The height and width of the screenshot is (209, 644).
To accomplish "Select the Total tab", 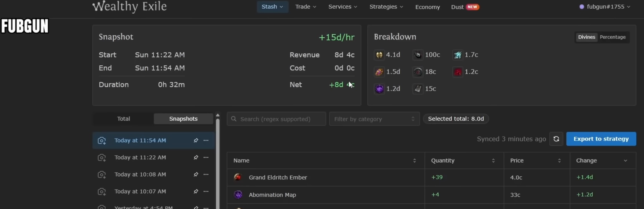I will pos(123,119).
